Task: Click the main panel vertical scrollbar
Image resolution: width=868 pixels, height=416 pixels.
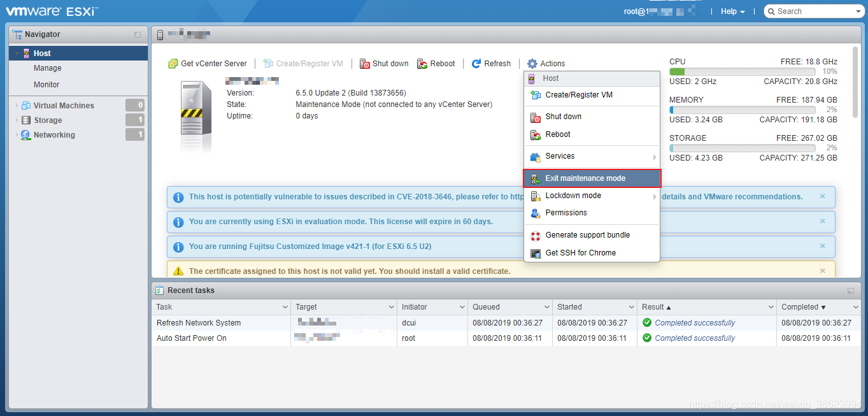Action: [855, 83]
